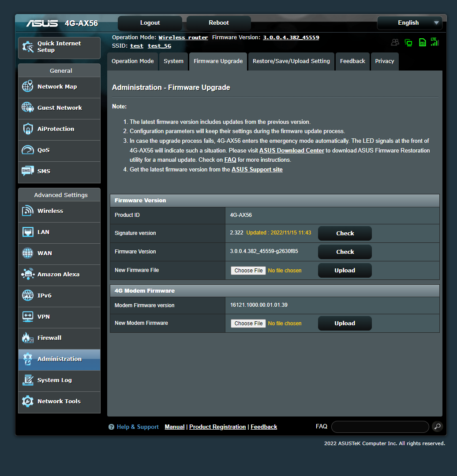Open the Restore/Save/Upload Setting tab
The width and height of the screenshot is (457, 476).
(291, 61)
